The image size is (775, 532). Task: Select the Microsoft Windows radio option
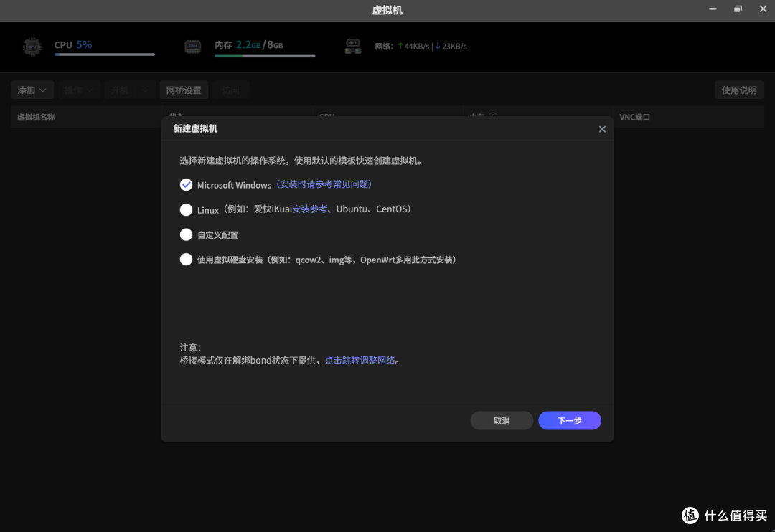(x=186, y=185)
